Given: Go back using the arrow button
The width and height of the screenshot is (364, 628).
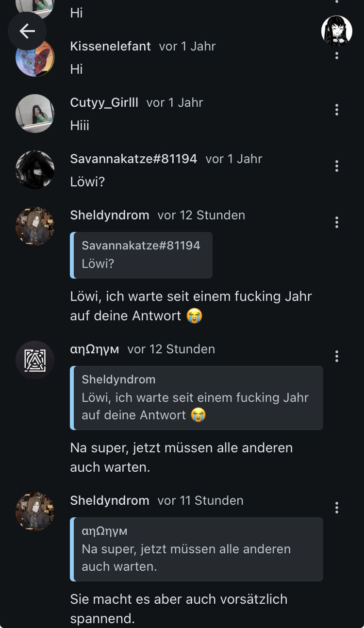Looking at the screenshot, I should 27,32.
